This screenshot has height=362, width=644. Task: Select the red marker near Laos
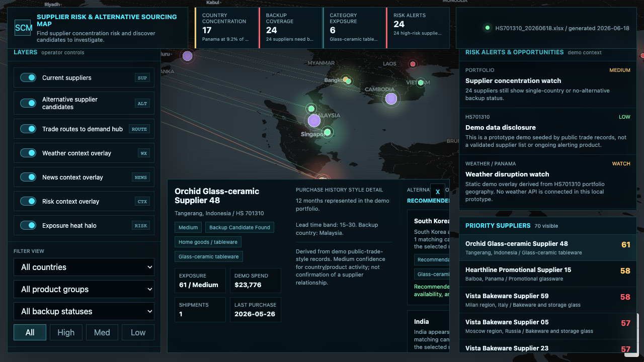click(413, 64)
